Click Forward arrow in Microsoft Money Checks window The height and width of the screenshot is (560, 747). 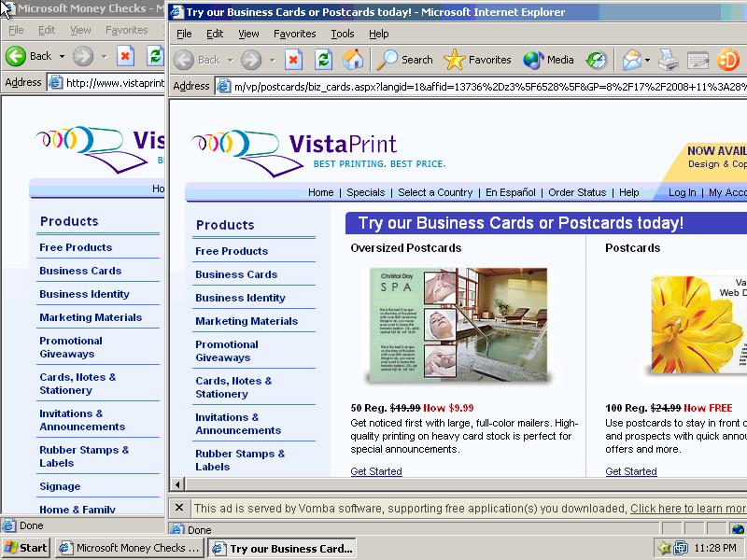click(83, 56)
